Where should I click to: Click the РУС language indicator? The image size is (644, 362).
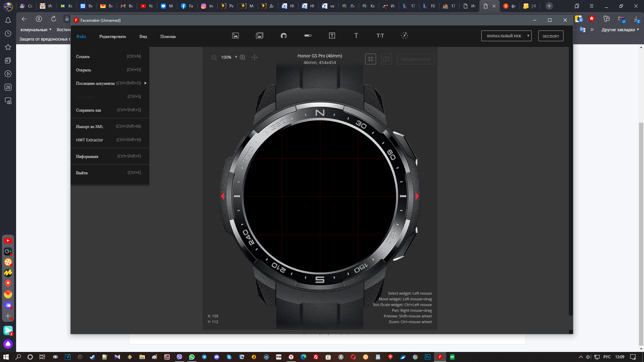[x=607, y=357]
